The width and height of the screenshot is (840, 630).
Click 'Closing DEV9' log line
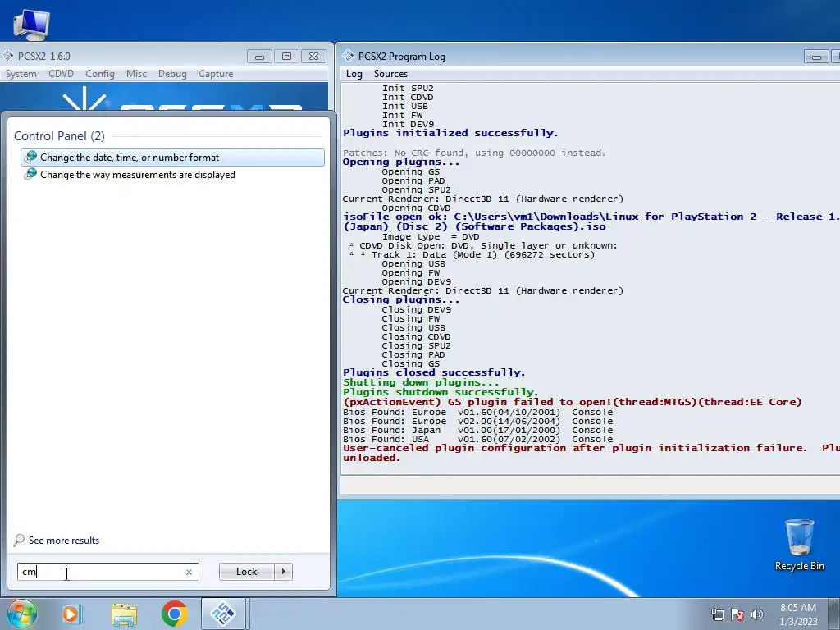[416, 309]
